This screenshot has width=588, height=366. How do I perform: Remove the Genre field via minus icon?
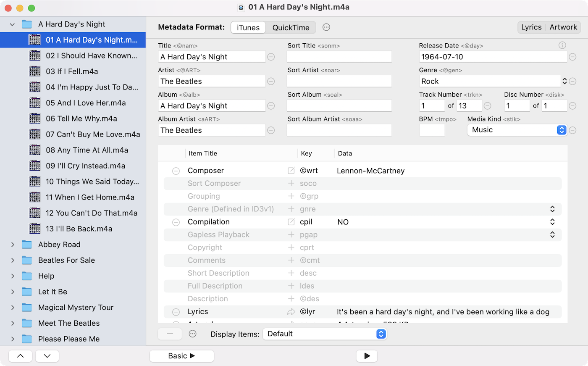pos(572,81)
